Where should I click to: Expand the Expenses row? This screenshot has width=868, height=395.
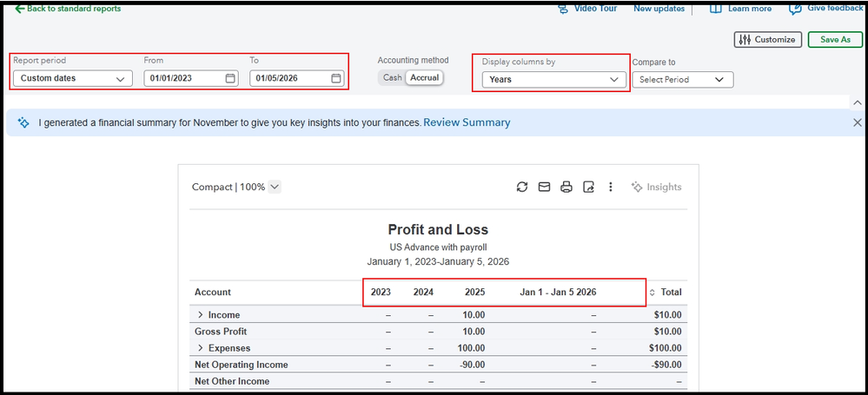coord(201,348)
